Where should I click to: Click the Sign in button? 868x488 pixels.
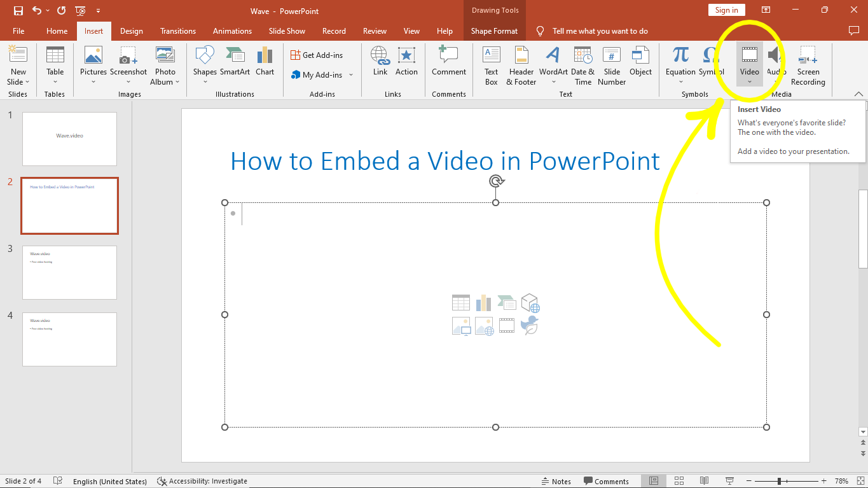[726, 10]
